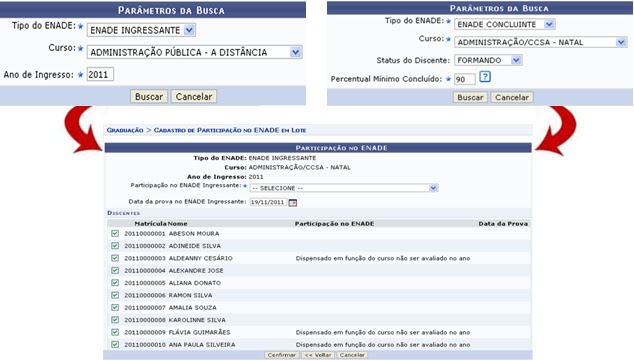This screenshot has height=361, width=634.
Task: Click the Nome column header
Action: pos(178,224)
